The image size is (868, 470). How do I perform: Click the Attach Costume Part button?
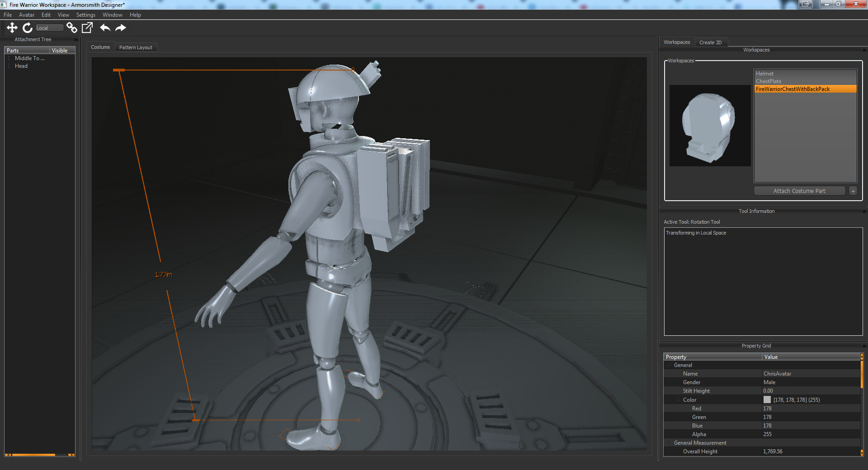point(799,191)
